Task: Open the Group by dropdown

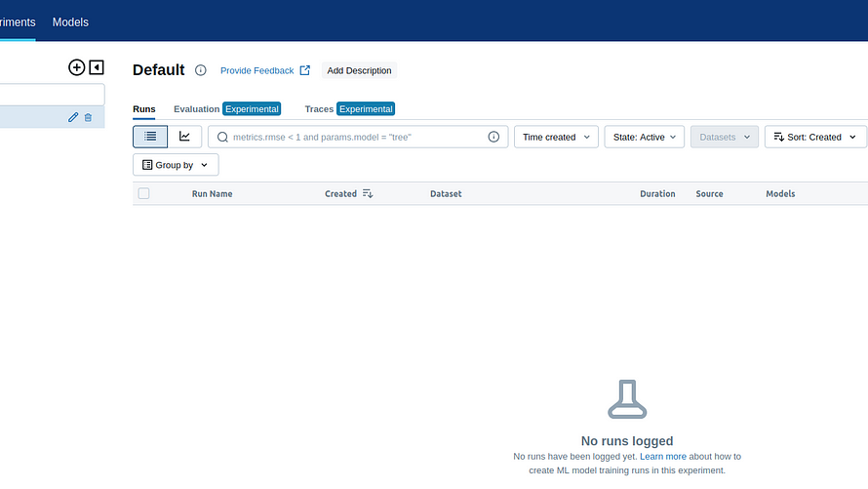Action: pos(176,165)
